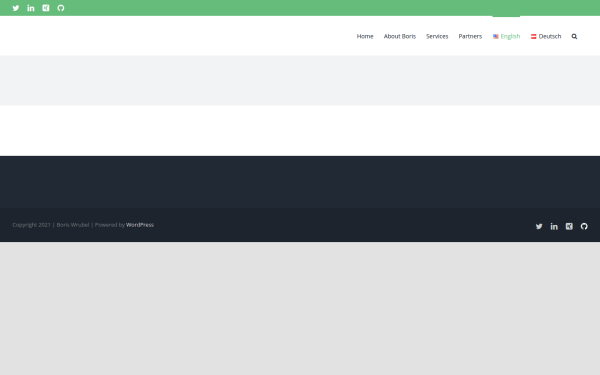The width and height of the screenshot is (600, 375).
Task: Open Xing icon in top green bar
Action: [46, 8]
